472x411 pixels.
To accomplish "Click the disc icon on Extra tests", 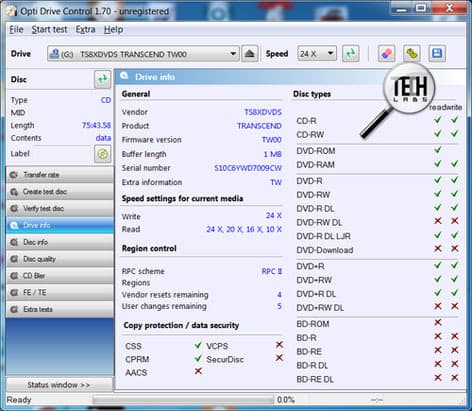I will pos(14,309).
